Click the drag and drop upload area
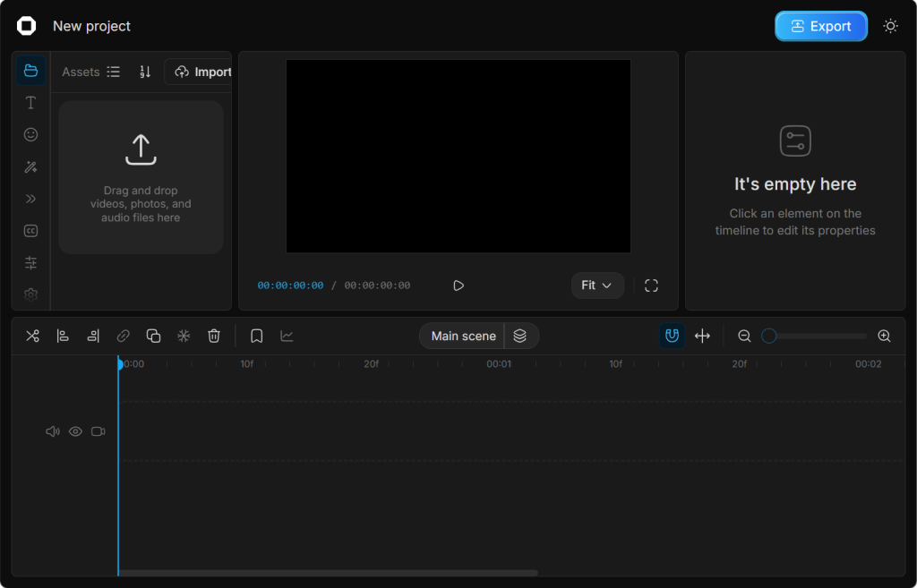This screenshot has height=588, width=917. pyautogui.click(x=141, y=177)
